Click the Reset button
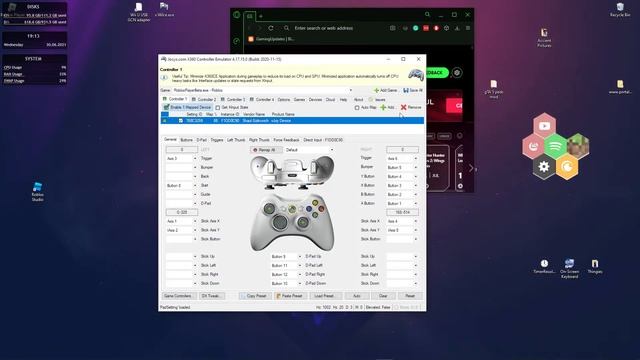Screen dimensions: 640x360 [x=410, y=296]
